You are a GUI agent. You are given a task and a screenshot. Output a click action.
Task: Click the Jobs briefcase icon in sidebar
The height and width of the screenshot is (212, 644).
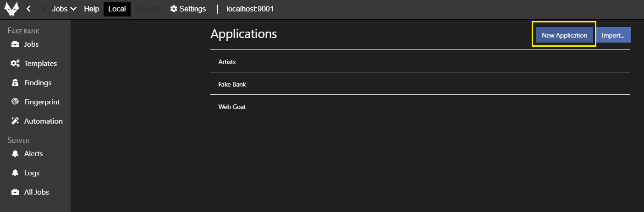[x=15, y=44]
